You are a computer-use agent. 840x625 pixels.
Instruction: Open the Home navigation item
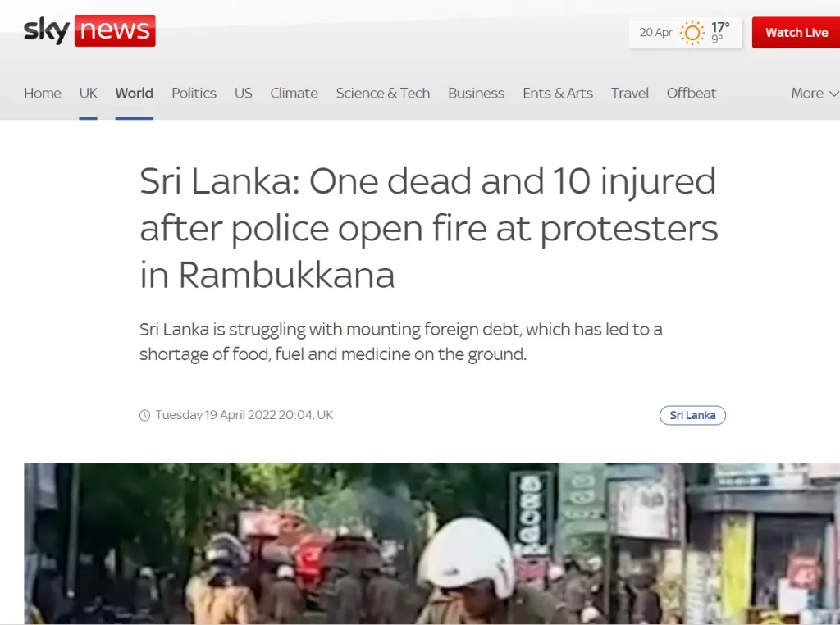43,94
